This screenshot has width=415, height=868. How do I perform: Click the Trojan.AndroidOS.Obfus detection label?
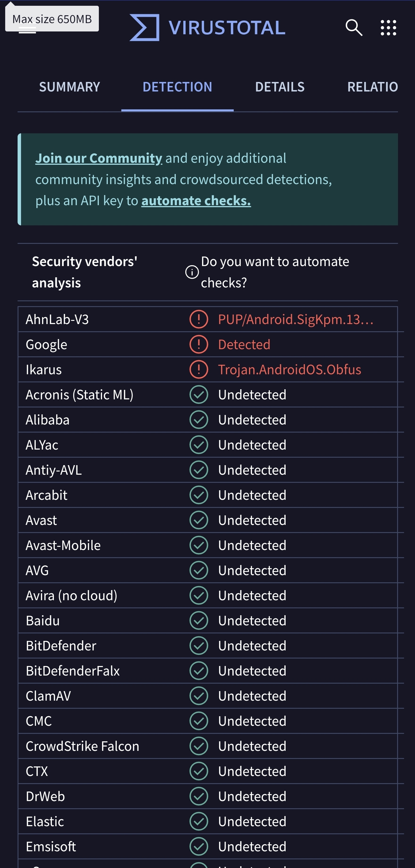tap(289, 369)
